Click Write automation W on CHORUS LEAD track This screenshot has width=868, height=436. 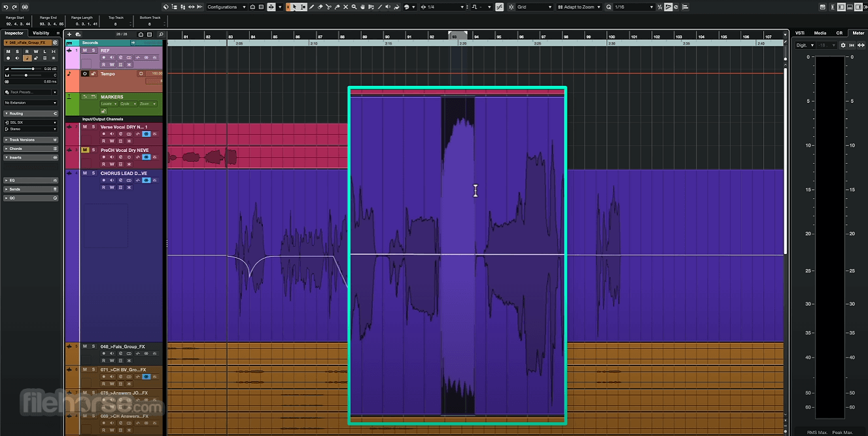112,187
